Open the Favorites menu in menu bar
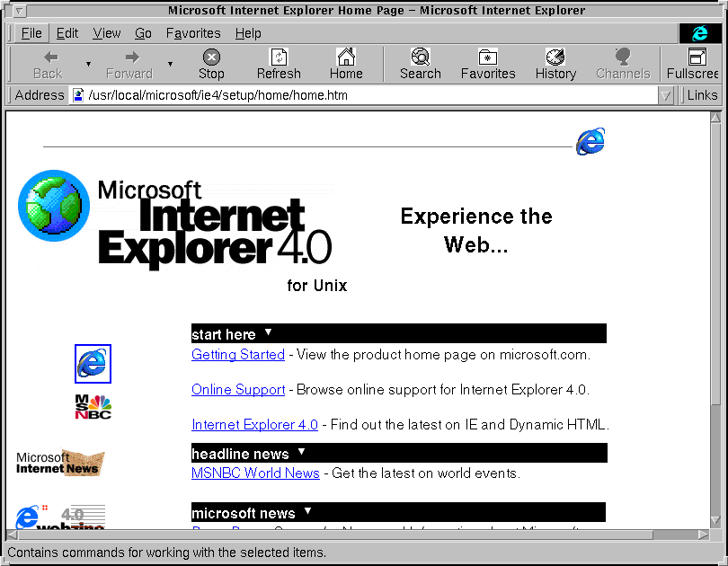Image resolution: width=728 pixels, height=566 pixels. click(x=193, y=33)
